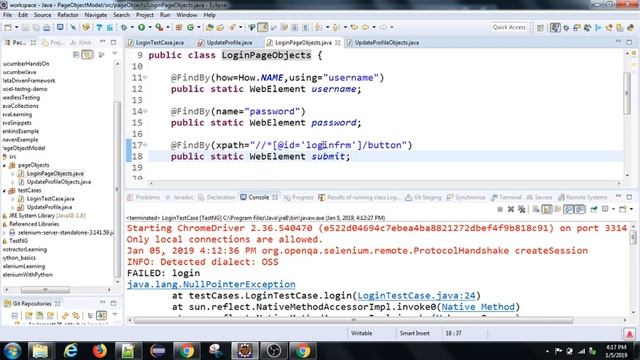
Task: Click the console horizontal scrollbar
Action: pyautogui.click(x=353, y=320)
